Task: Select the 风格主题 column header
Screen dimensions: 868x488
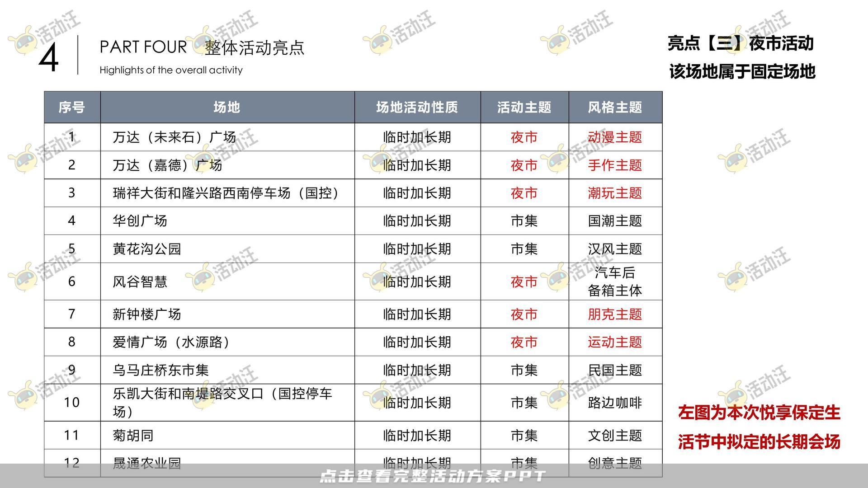Action: click(x=615, y=107)
